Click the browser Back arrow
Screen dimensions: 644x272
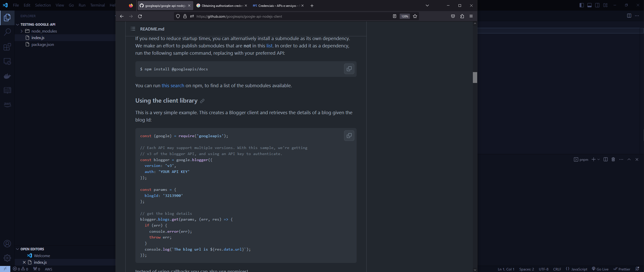(x=122, y=16)
